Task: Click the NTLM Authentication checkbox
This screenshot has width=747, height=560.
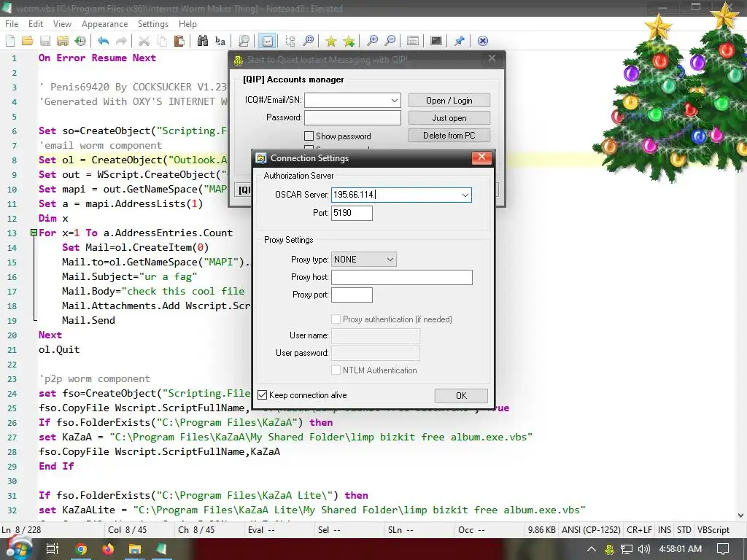Action: click(336, 370)
